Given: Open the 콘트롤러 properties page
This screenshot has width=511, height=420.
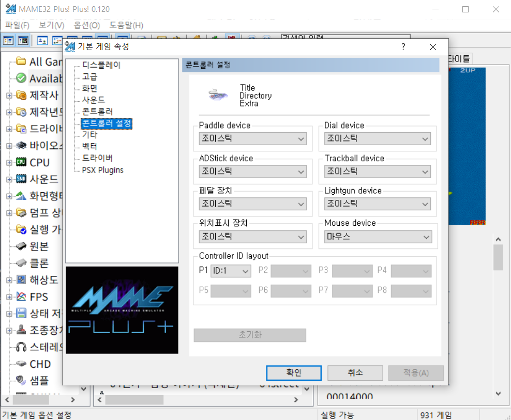Looking at the screenshot, I should click(97, 112).
